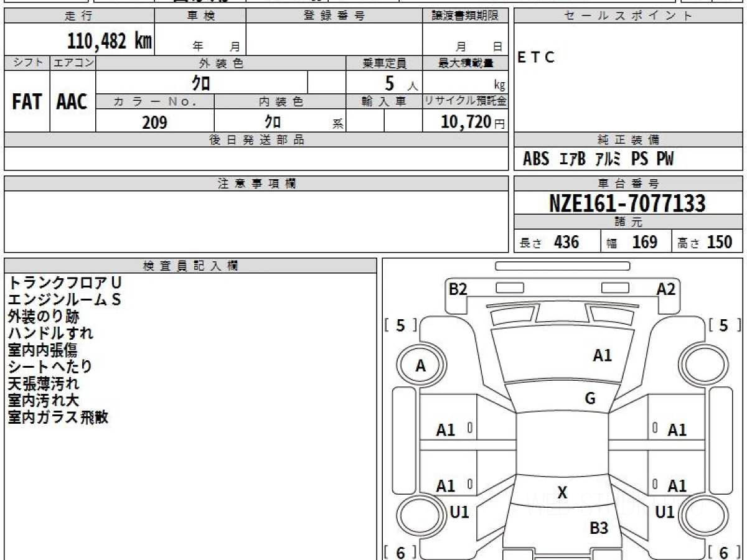Screen dimensions: 747x560
Task: Select the セールスポイント header
Action: point(628,16)
